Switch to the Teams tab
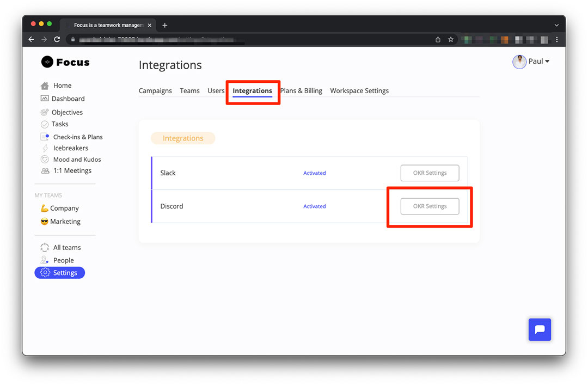Image resolution: width=588 pixels, height=385 pixels. pyautogui.click(x=190, y=91)
